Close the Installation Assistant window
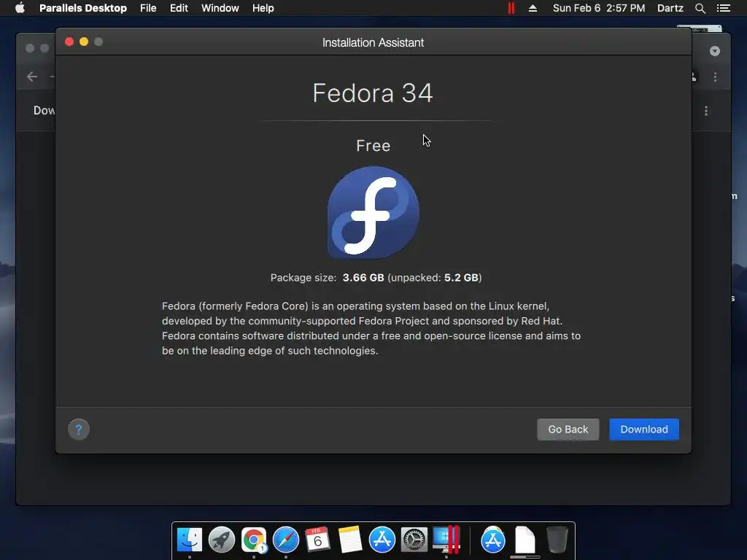The image size is (747, 560). click(x=69, y=42)
